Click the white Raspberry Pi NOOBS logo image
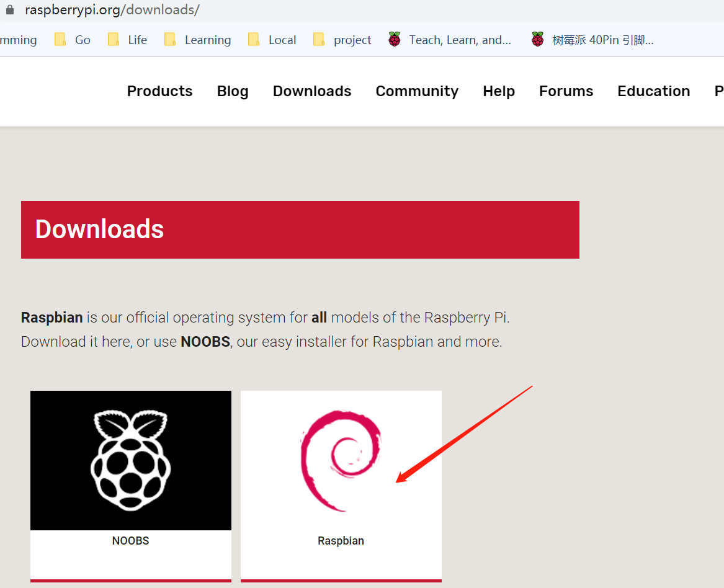 pyautogui.click(x=131, y=460)
